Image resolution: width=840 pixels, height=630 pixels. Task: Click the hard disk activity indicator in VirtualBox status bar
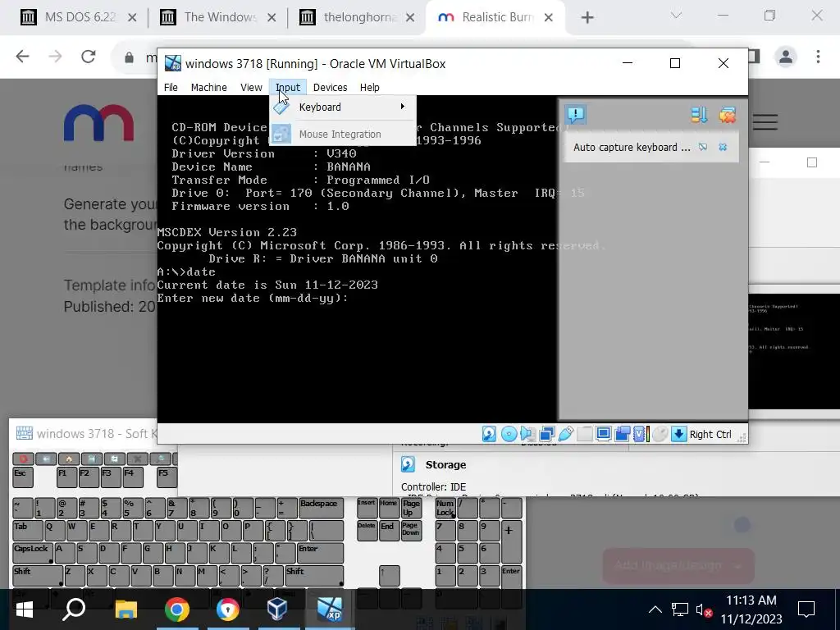pyautogui.click(x=489, y=434)
